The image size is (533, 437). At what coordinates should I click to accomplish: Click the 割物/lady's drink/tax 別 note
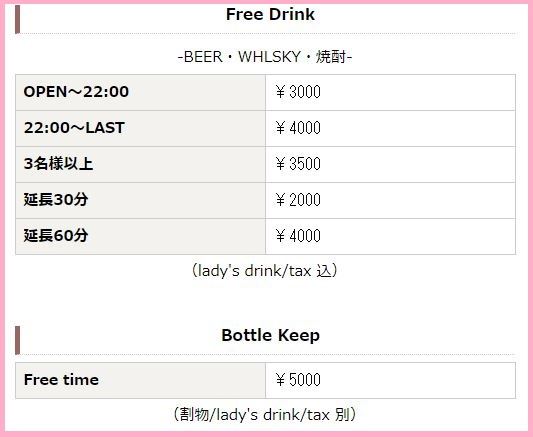265,415
